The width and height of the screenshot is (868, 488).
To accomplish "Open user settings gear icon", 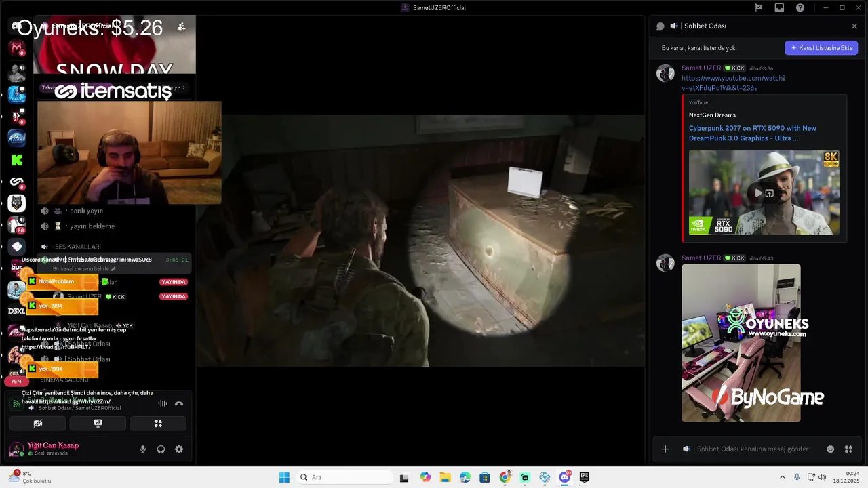I will tap(179, 449).
